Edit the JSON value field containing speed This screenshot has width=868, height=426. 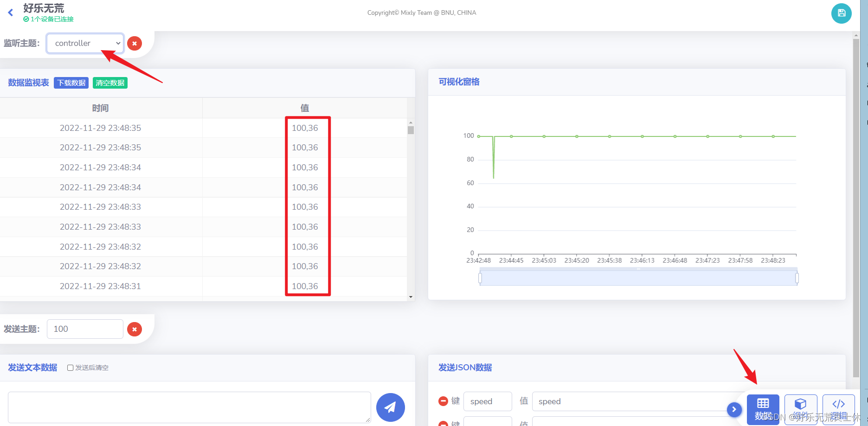click(633, 401)
